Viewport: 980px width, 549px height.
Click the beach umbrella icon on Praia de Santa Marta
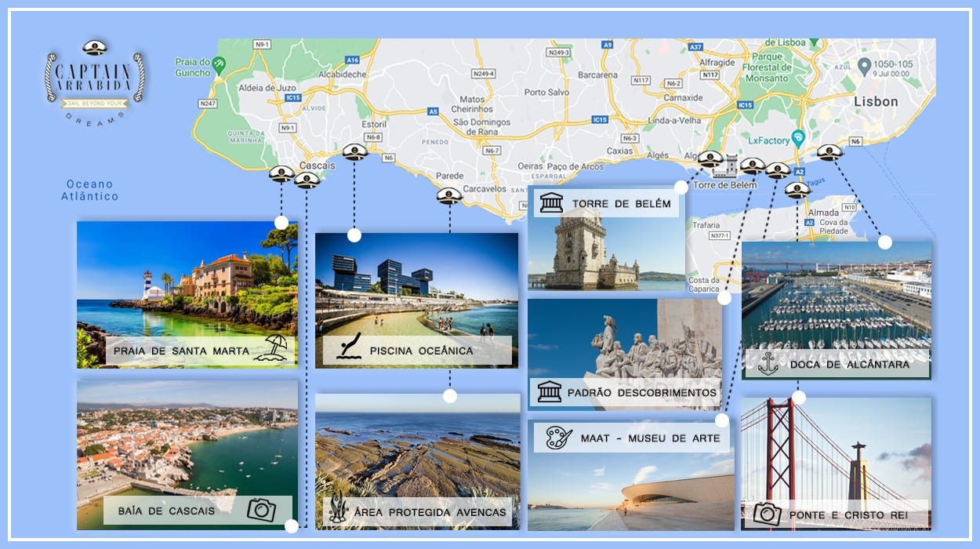click(x=275, y=347)
